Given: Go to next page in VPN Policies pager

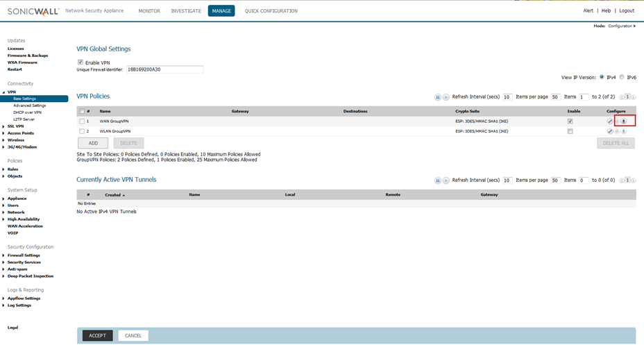Looking at the screenshot, I should (633, 97).
